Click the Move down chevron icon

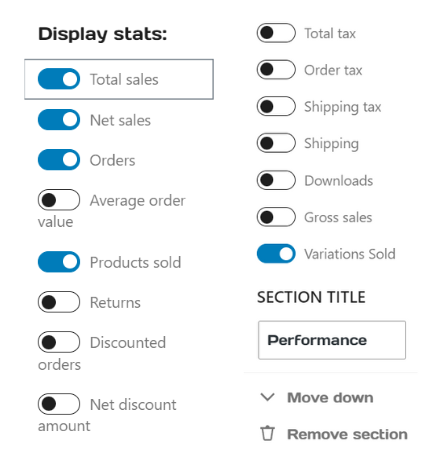(267, 397)
